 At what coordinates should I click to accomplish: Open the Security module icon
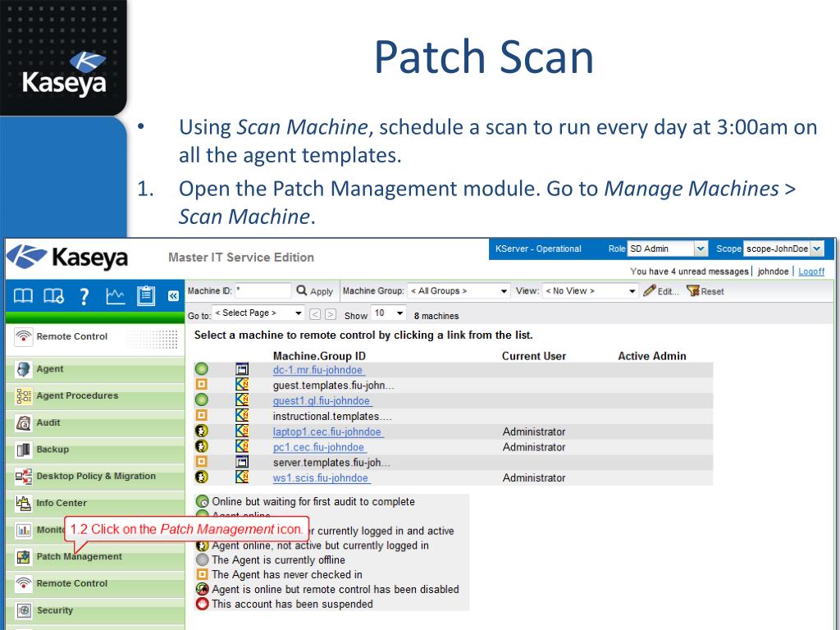point(23,610)
